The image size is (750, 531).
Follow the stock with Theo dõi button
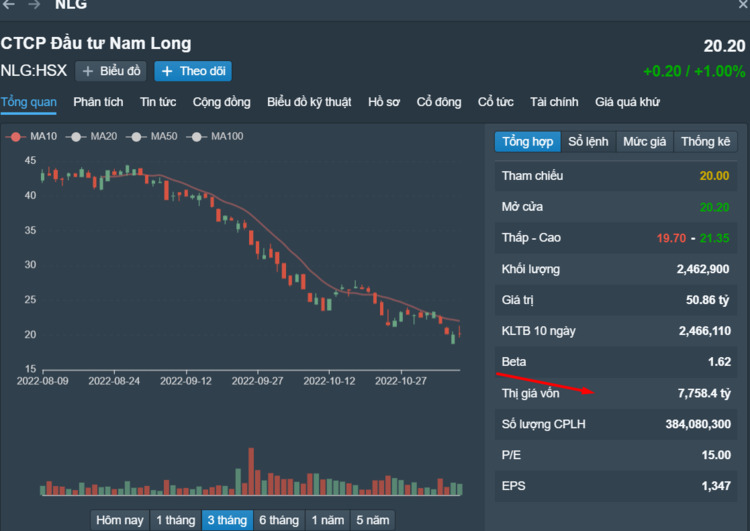[193, 71]
